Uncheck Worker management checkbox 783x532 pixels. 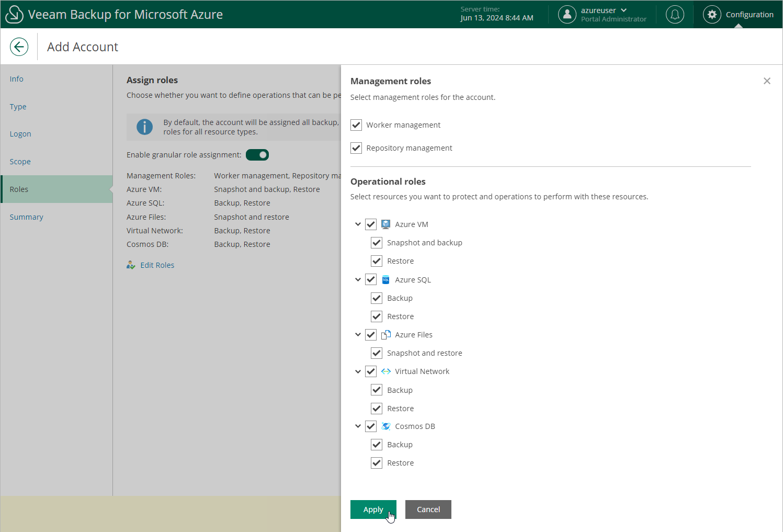[356, 125]
